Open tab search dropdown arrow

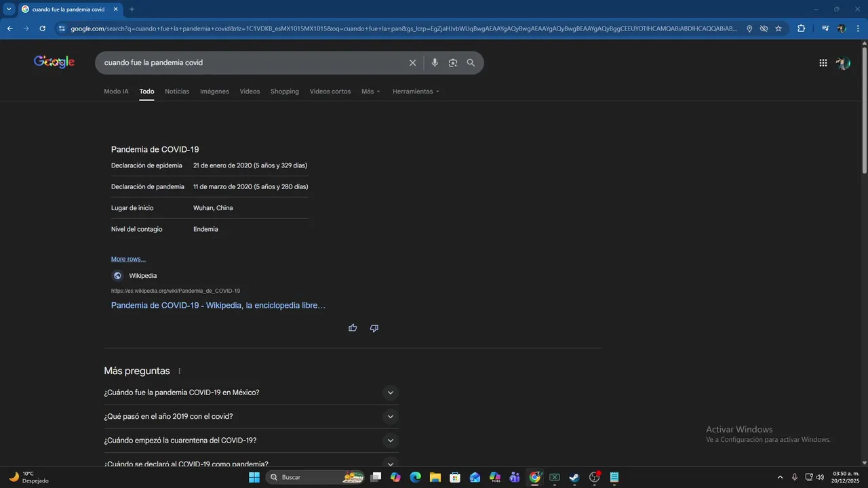9,9
